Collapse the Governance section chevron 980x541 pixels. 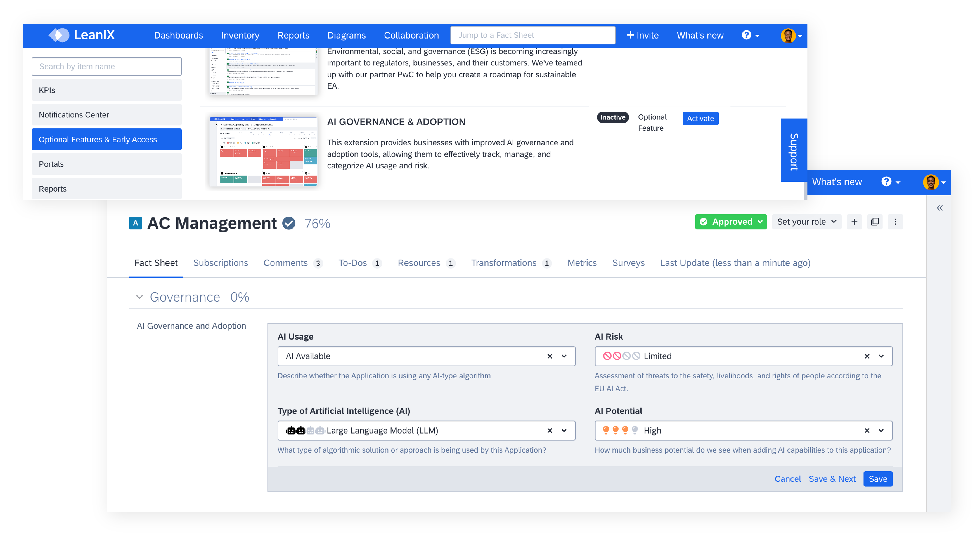click(139, 297)
